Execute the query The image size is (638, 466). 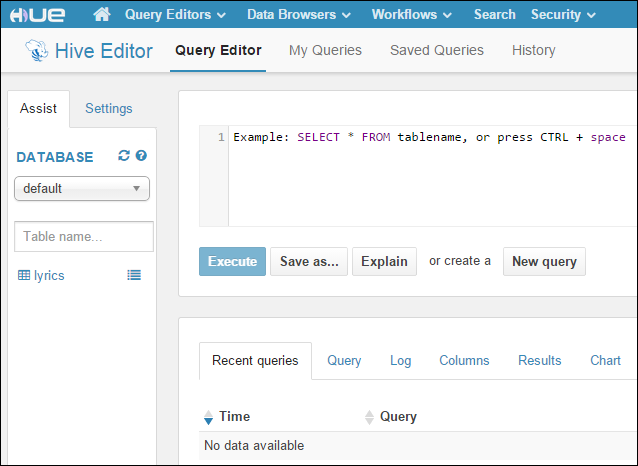click(x=232, y=261)
